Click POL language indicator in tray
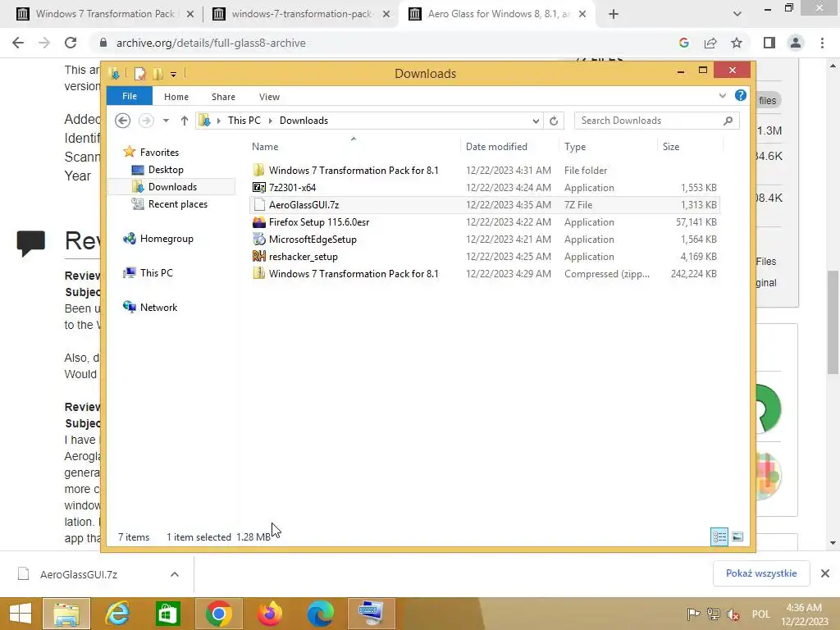 pos(760,614)
